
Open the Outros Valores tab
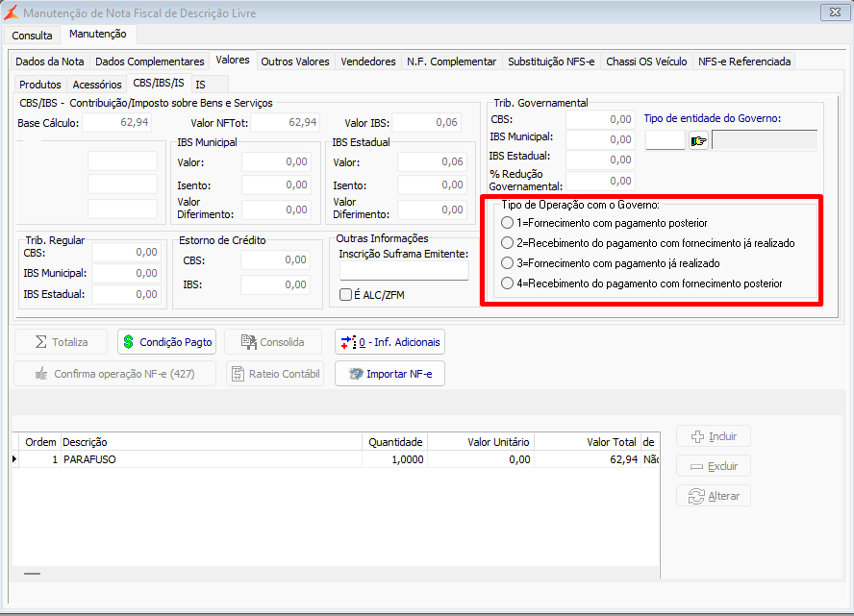click(295, 62)
